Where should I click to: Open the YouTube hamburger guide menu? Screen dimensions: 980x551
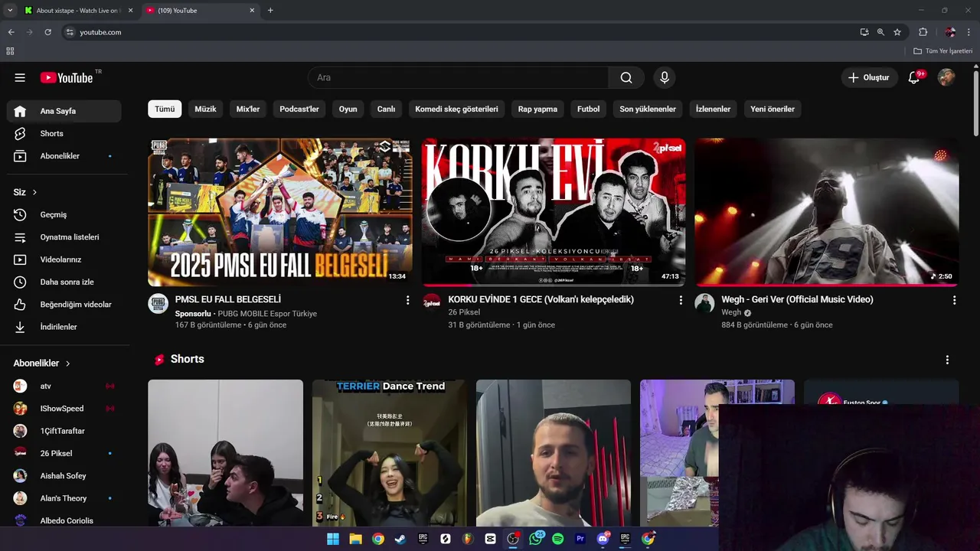(20, 77)
